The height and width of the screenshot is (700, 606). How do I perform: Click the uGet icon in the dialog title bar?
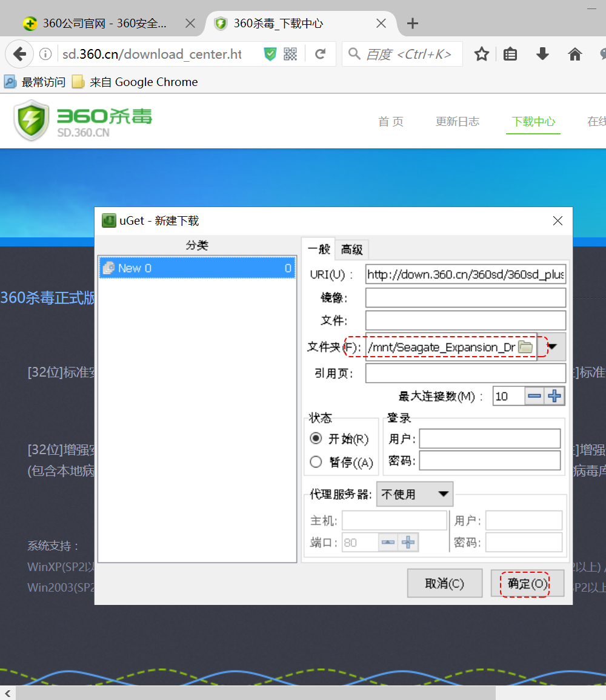(108, 220)
